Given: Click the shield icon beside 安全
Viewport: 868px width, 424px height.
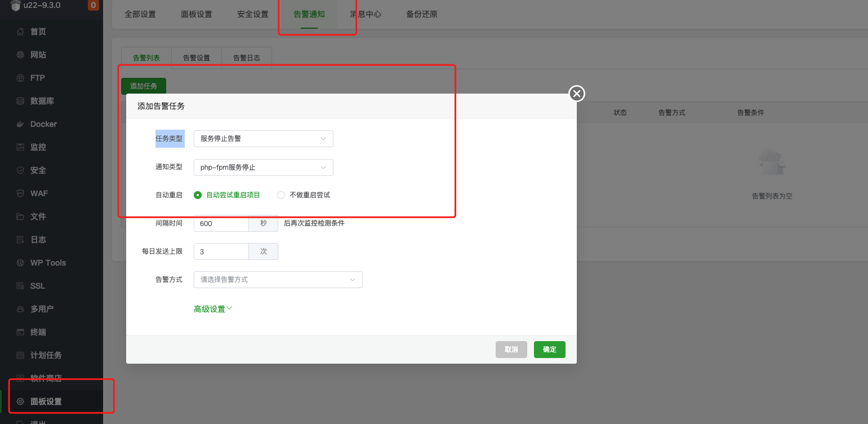Looking at the screenshot, I should pyautogui.click(x=20, y=170).
